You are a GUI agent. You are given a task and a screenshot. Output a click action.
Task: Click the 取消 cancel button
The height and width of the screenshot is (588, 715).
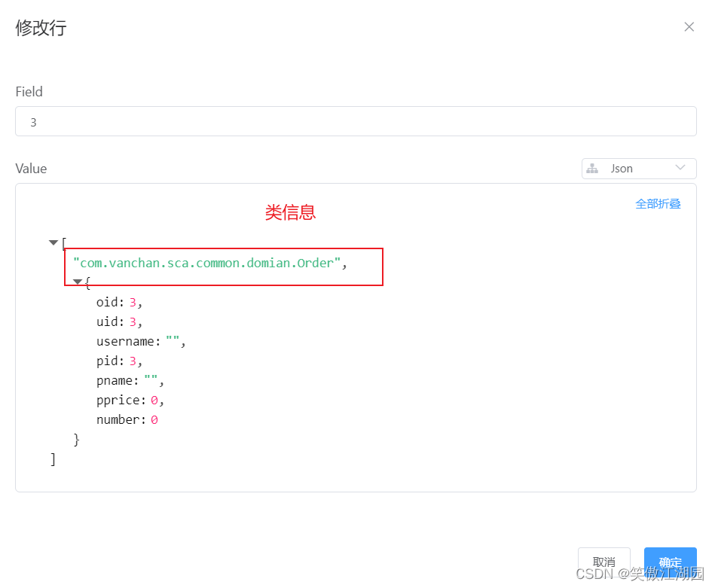pos(603,562)
